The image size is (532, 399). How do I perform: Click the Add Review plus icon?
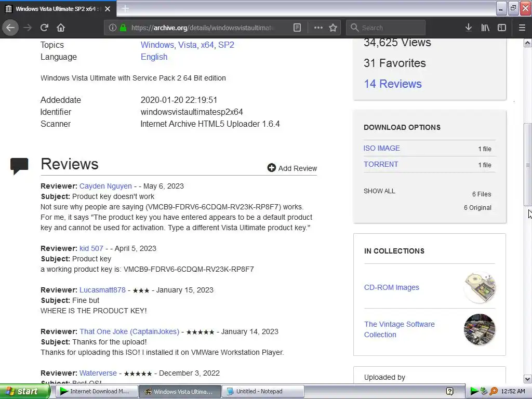click(271, 168)
